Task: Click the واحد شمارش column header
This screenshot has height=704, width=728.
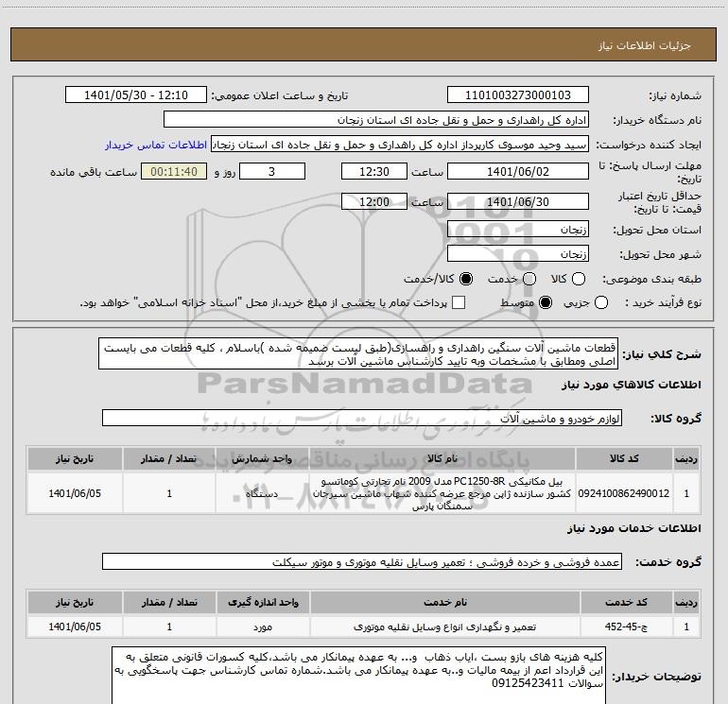Action: [262, 458]
